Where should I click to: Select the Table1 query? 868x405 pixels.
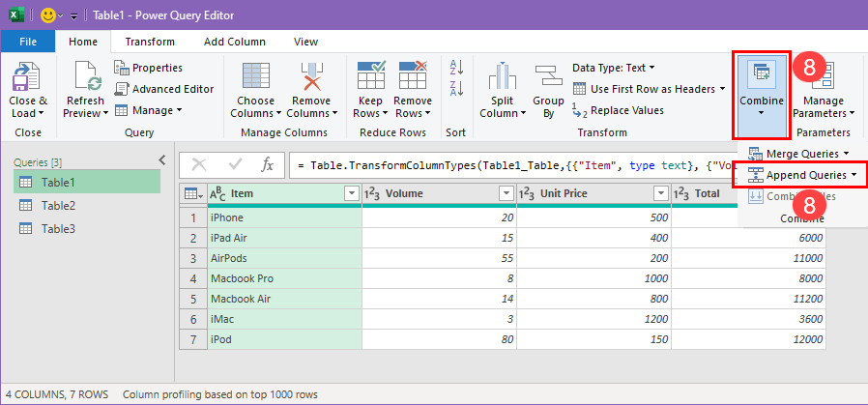tap(87, 182)
